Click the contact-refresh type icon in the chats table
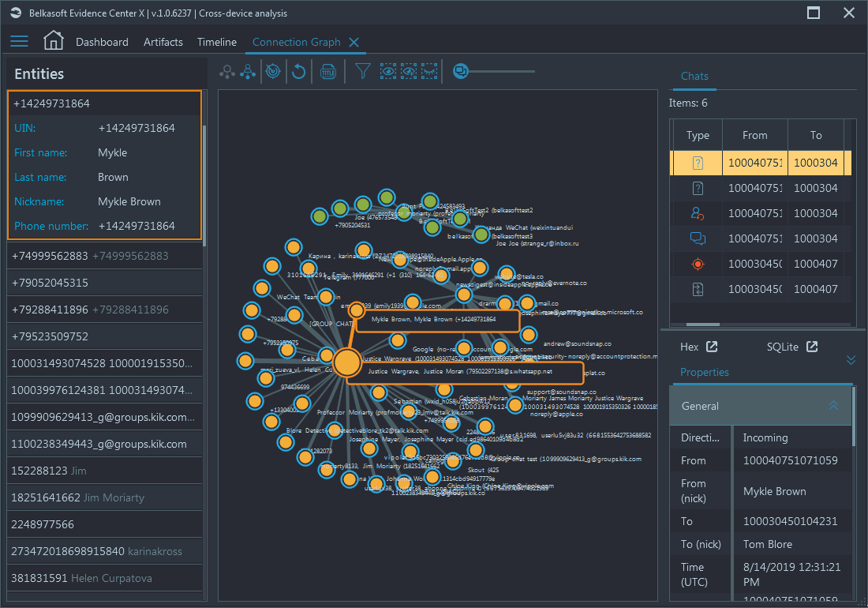The height and width of the screenshot is (608, 868). (x=698, y=213)
